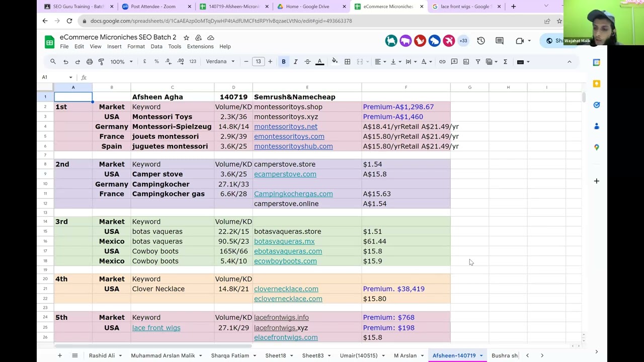Switch to Rashid Ali sheet tab
Image resolution: width=644 pixels, height=362 pixels.
(102, 355)
